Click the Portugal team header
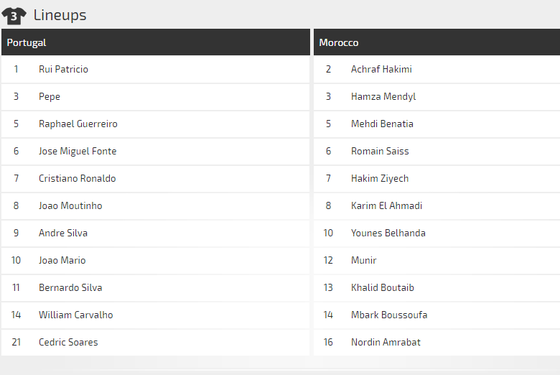 [155, 42]
